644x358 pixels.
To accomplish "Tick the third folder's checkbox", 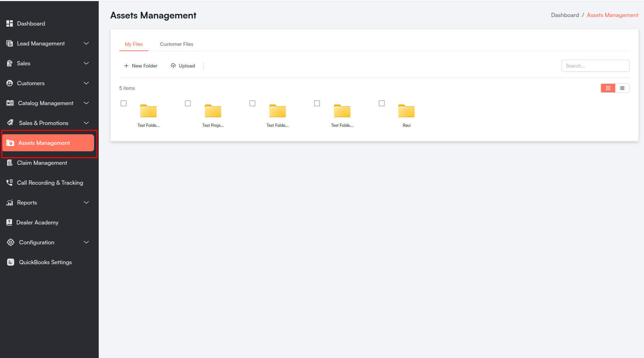I will (x=252, y=103).
